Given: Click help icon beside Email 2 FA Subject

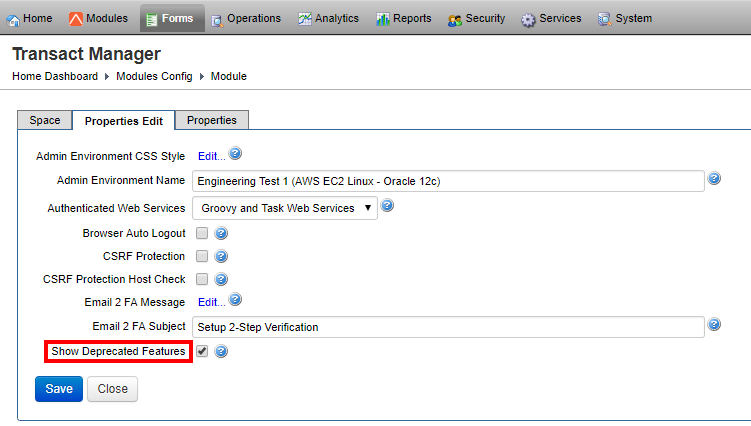Looking at the screenshot, I should (x=715, y=324).
